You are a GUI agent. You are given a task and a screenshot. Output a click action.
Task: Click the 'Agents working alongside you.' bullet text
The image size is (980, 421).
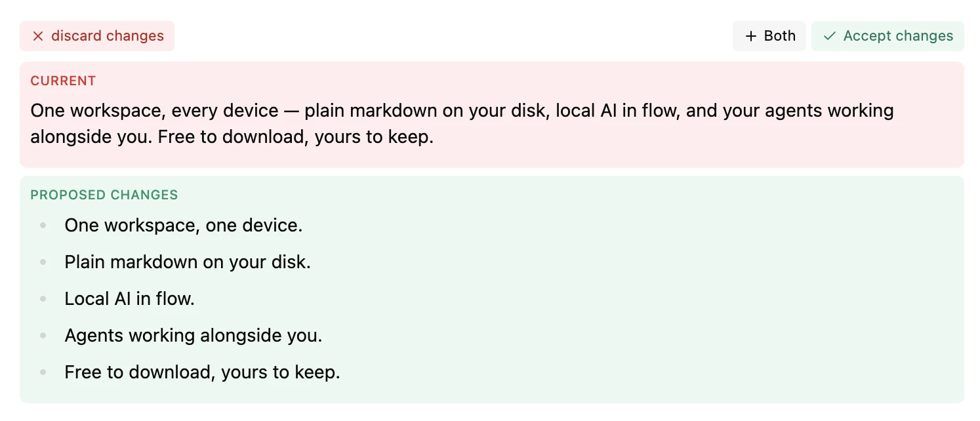click(194, 336)
